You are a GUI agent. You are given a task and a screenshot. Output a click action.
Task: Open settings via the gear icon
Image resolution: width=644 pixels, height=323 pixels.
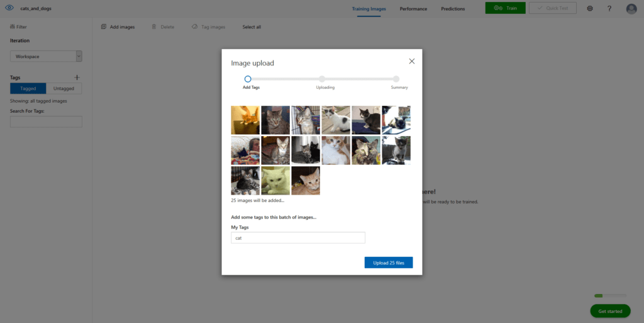(x=590, y=8)
